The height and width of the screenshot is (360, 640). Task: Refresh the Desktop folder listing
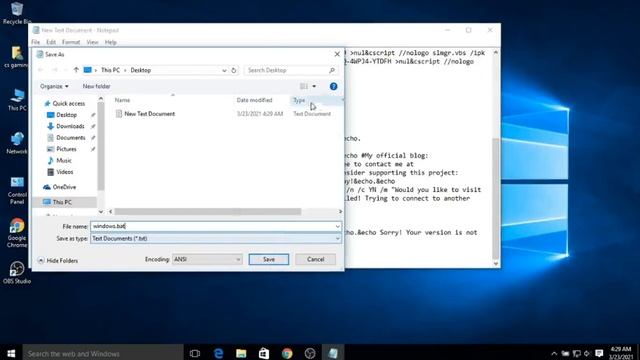pos(233,70)
